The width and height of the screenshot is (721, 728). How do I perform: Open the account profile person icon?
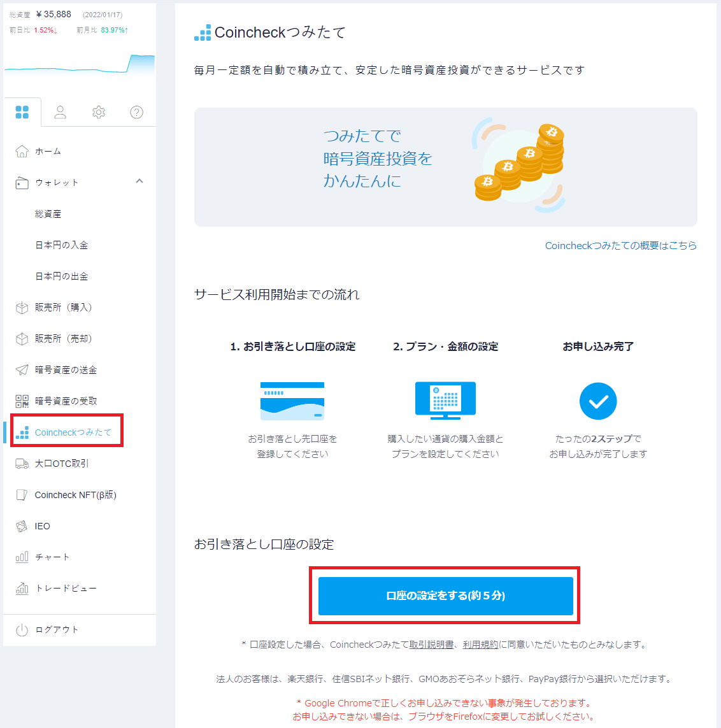tap(61, 112)
